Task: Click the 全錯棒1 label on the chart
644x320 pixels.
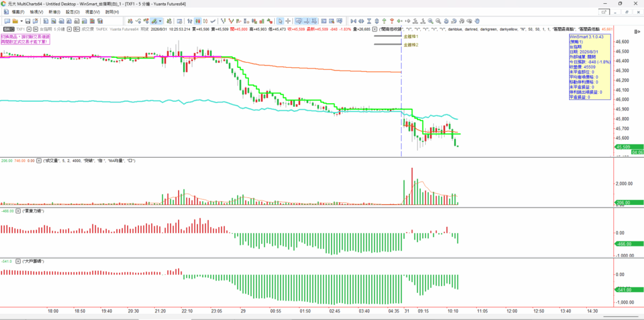Action: point(411,36)
